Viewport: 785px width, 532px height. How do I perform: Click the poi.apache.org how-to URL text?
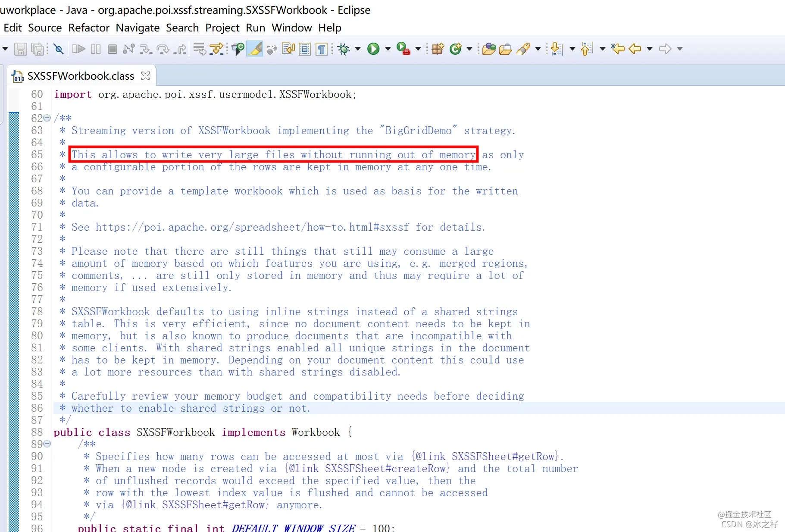252,227
